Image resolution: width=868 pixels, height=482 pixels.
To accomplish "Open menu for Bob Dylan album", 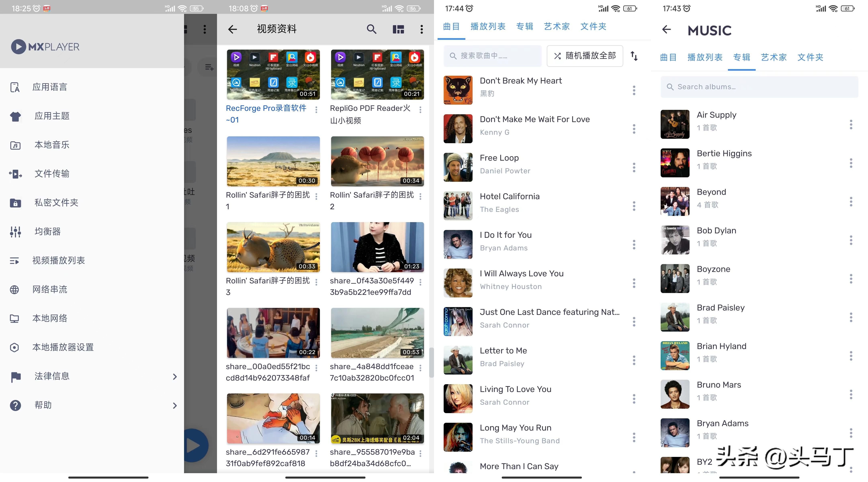I will coord(851,240).
